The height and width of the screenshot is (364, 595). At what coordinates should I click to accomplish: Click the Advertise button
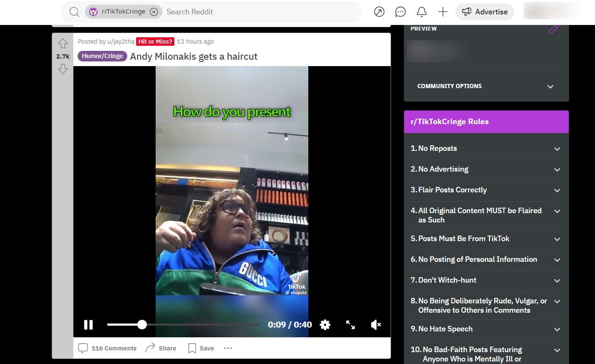point(485,12)
